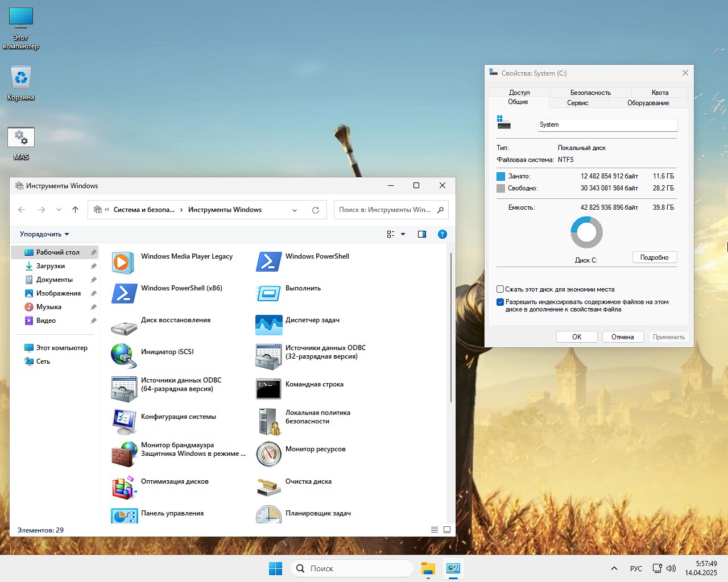Select Оптимизация дисков icon
The image size is (728, 582).
point(123,487)
